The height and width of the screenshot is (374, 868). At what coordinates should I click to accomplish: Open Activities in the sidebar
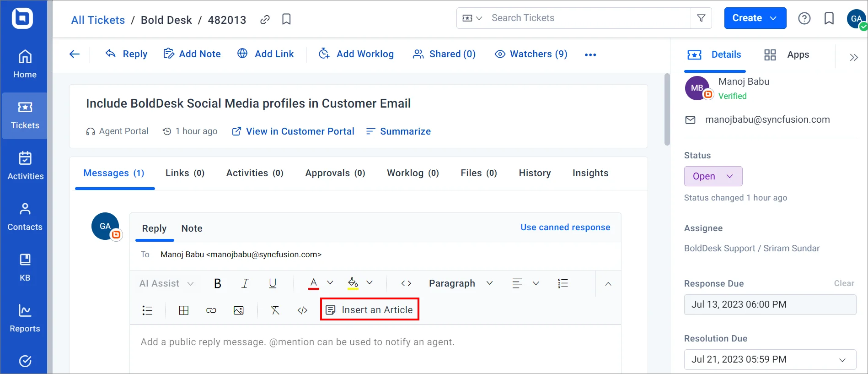pos(25,166)
